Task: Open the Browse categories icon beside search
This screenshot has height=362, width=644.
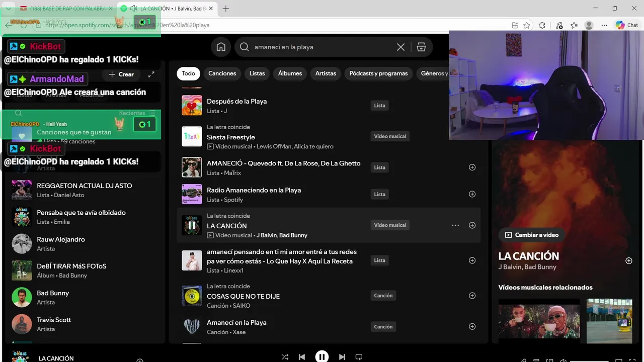Action: click(x=421, y=47)
